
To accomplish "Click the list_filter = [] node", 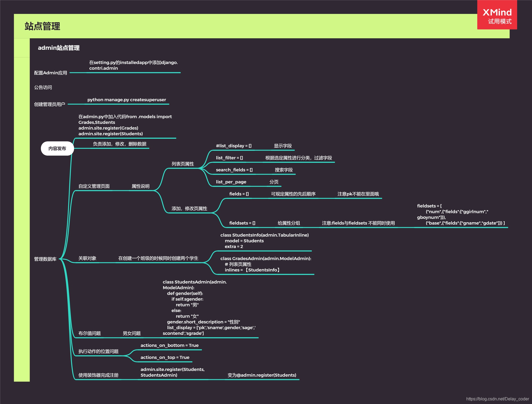I will pyautogui.click(x=229, y=158).
